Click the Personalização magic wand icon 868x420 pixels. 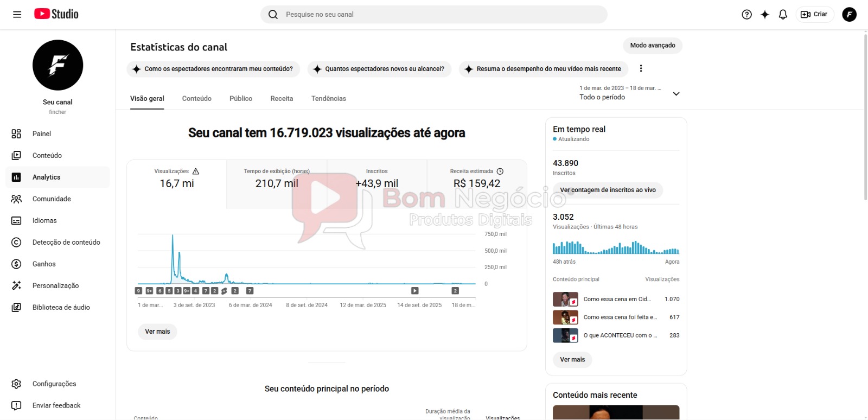click(16, 285)
